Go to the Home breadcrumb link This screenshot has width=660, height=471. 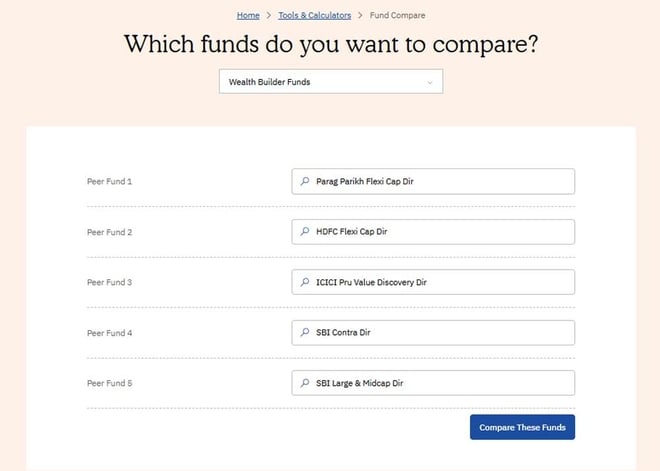click(x=248, y=15)
